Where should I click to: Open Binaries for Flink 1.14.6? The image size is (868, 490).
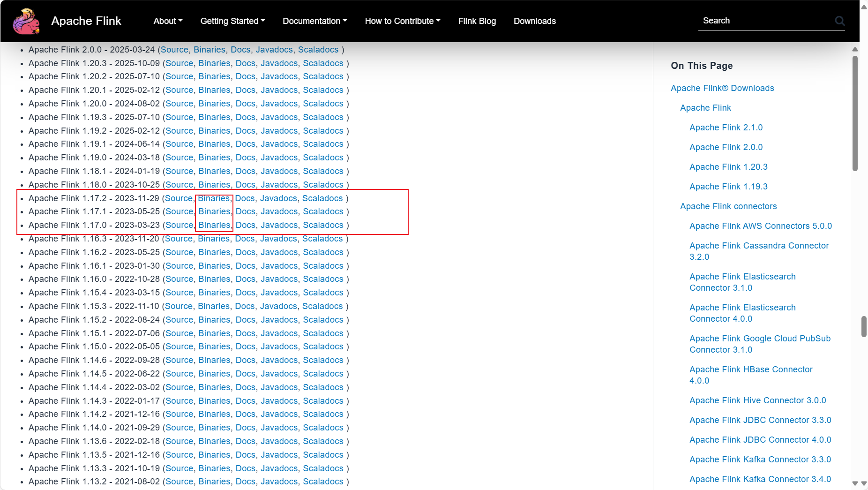214,360
